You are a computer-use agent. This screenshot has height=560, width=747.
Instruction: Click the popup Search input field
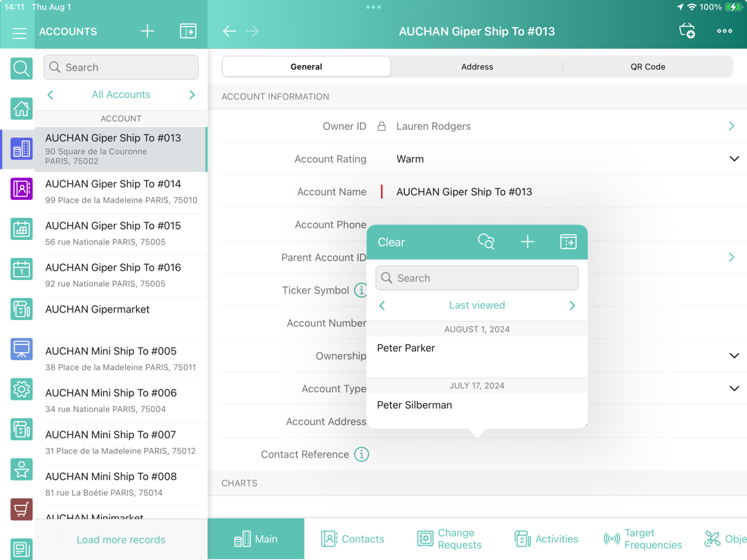pos(477,278)
